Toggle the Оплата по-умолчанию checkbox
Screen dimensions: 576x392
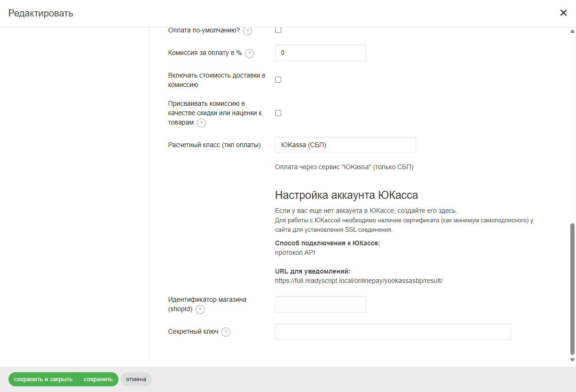coord(278,30)
